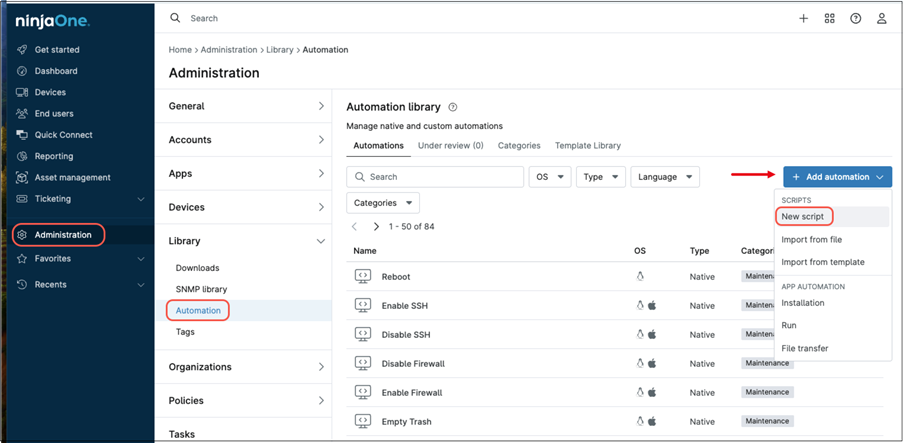Open the user profile icon
The height and width of the screenshot is (443, 903).
[x=882, y=18]
